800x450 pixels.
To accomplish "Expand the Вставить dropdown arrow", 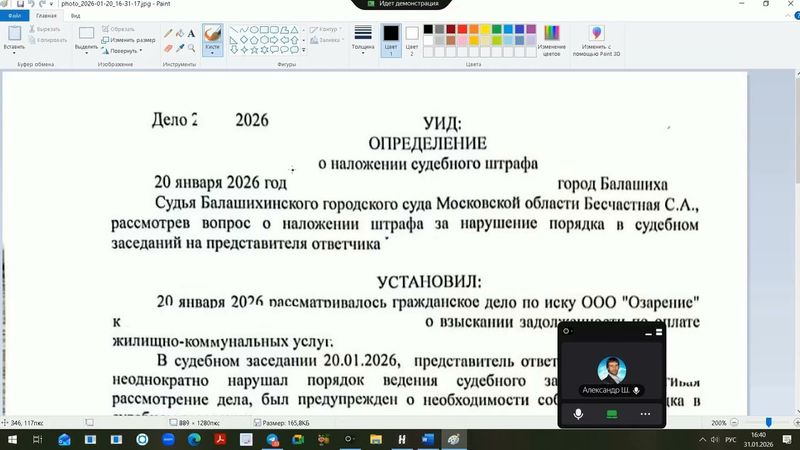I will pos(14,53).
